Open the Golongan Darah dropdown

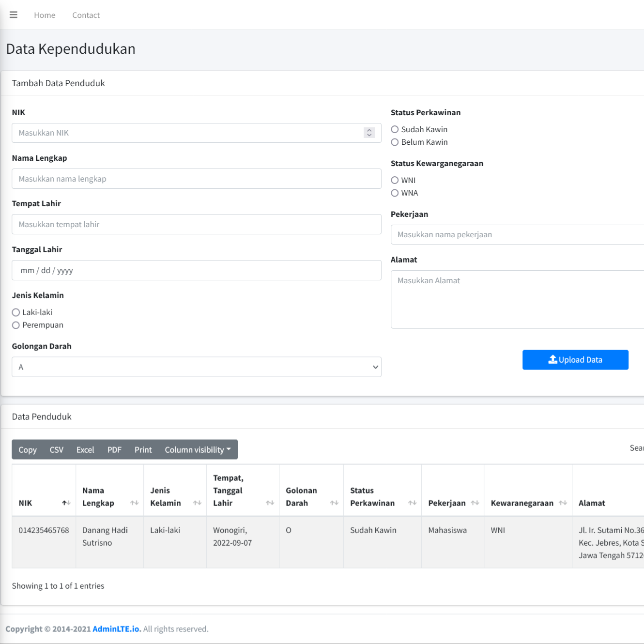coord(196,367)
